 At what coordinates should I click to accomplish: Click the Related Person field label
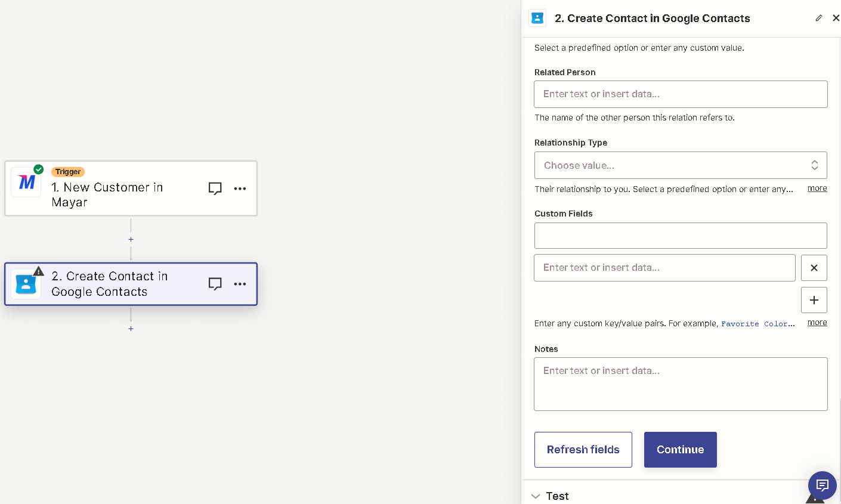pos(565,72)
